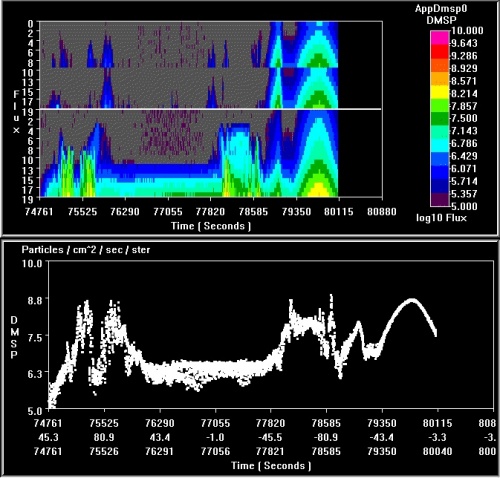Click the latitude value 80.9 label
The height and width of the screenshot is (478, 500).
(104, 437)
